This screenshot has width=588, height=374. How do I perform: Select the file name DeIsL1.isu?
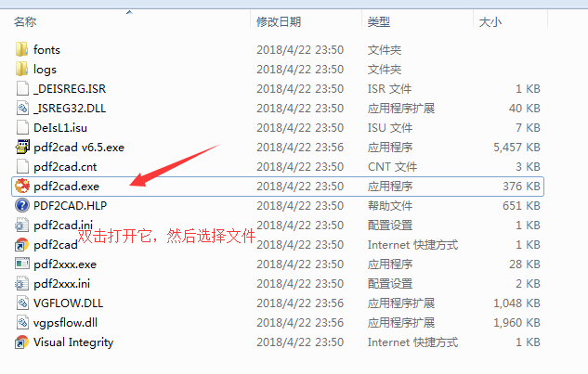click(60, 128)
